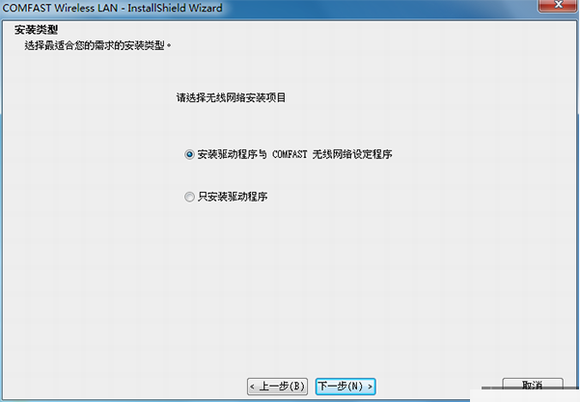Choose the 只安装驱动程序 radio button
This screenshot has width=580, height=402.
click(x=189, y=197)
